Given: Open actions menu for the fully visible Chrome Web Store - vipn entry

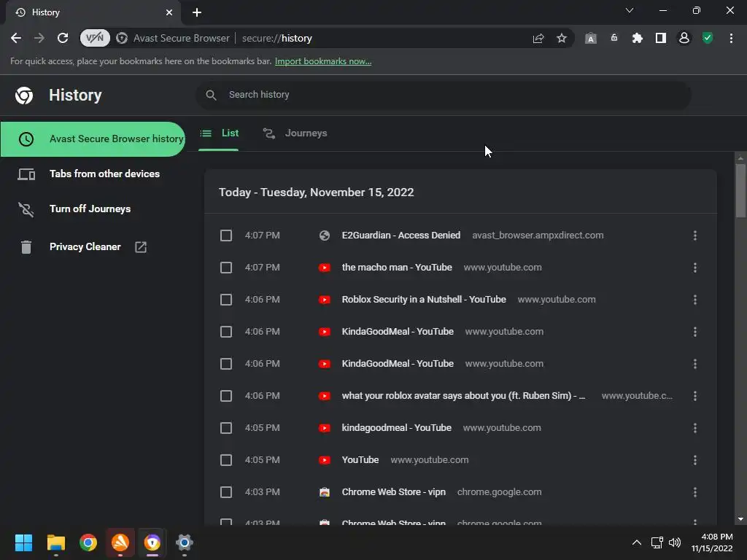Looking at the screenshot, I should click(695, 492).
